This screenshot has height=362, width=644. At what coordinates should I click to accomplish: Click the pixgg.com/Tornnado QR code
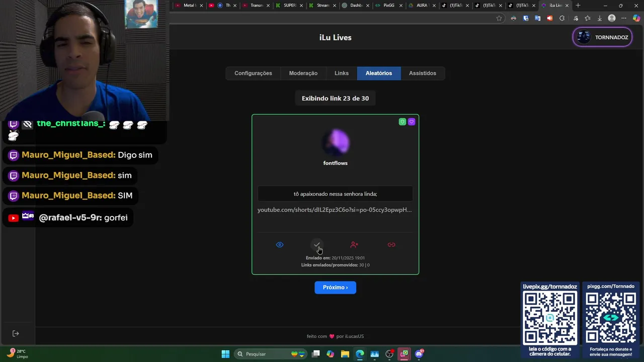coord(611,319)
